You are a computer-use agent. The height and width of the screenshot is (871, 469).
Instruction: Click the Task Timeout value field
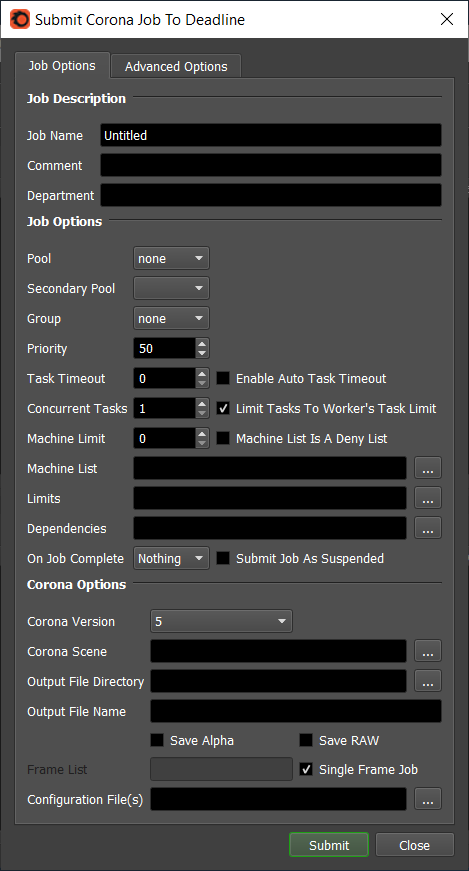pyautogui.click(x=164, y=378)
